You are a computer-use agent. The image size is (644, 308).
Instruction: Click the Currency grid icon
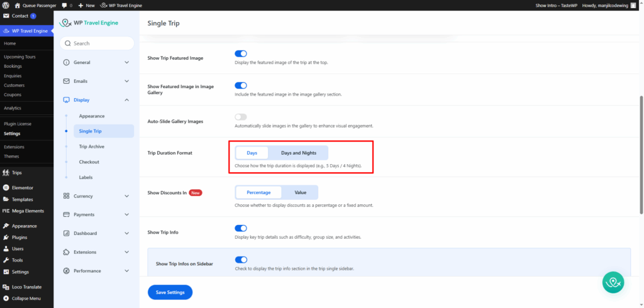click(x=67, y=196)
